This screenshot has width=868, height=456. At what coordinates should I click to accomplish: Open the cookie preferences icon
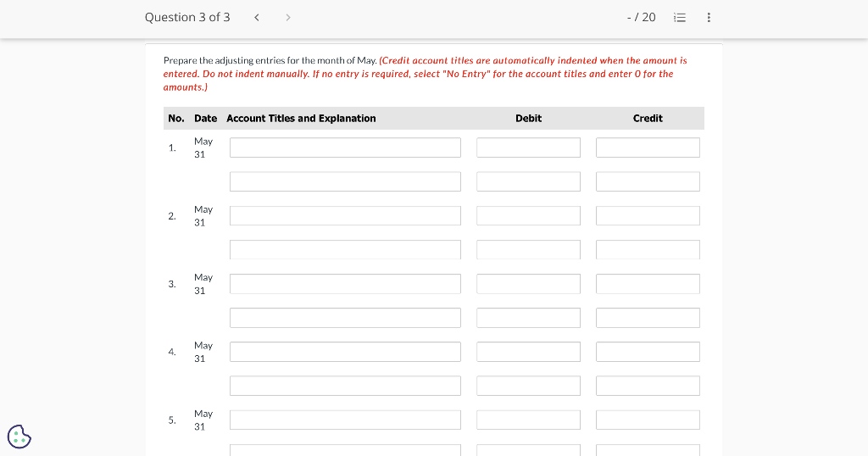19,437
